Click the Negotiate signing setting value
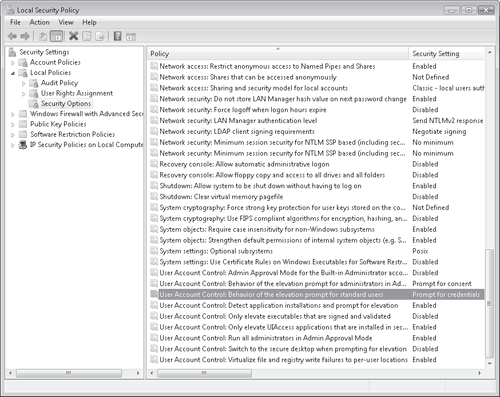The image size is (500, 397). click(439, 132)
